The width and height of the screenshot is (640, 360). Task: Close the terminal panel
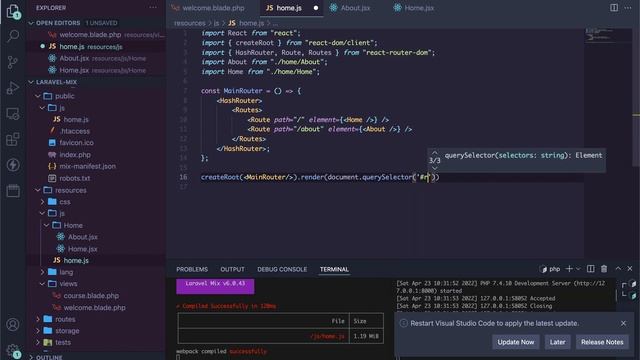click(630, 269)
